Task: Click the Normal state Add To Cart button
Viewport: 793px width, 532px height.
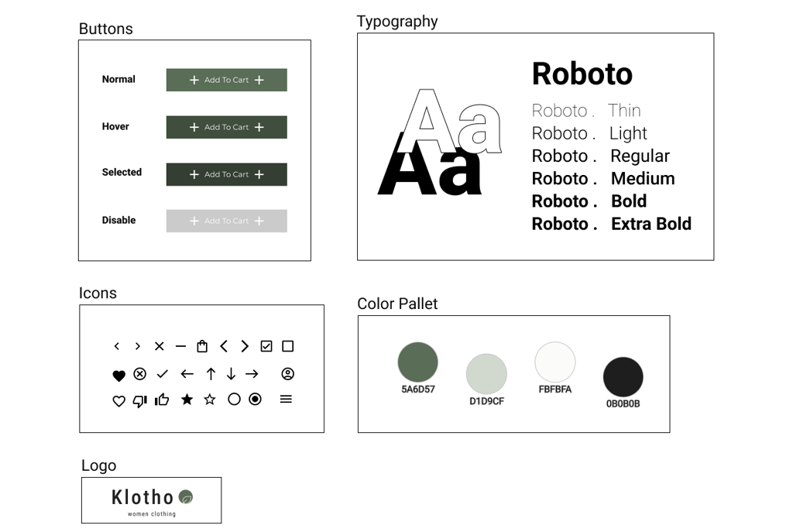Action: pyautogui.click(x=227, y=80)
